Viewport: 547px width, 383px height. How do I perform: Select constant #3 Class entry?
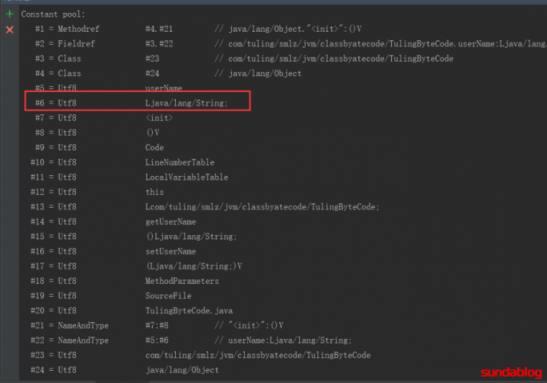(x=244, y=59)
